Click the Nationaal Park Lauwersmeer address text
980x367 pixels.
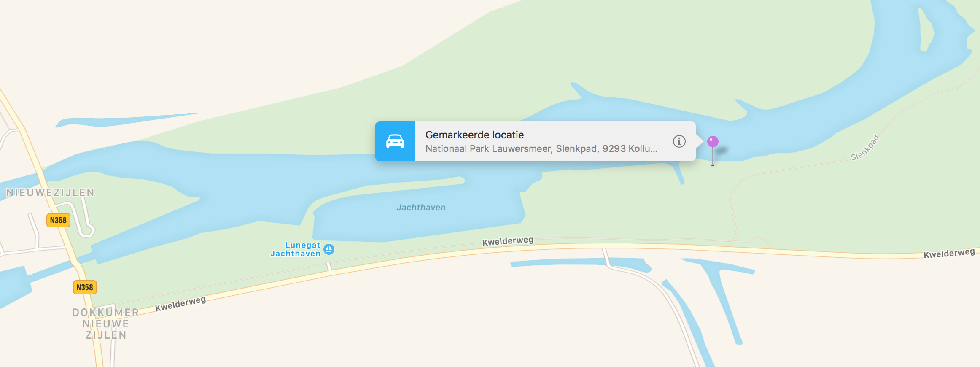(x=541, y=149)
